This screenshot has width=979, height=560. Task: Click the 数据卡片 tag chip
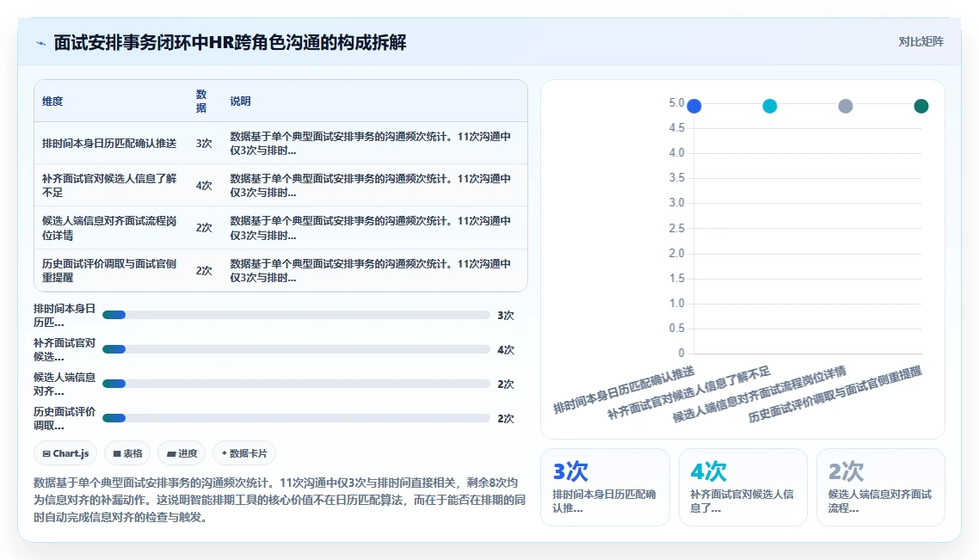click(244, 453)
